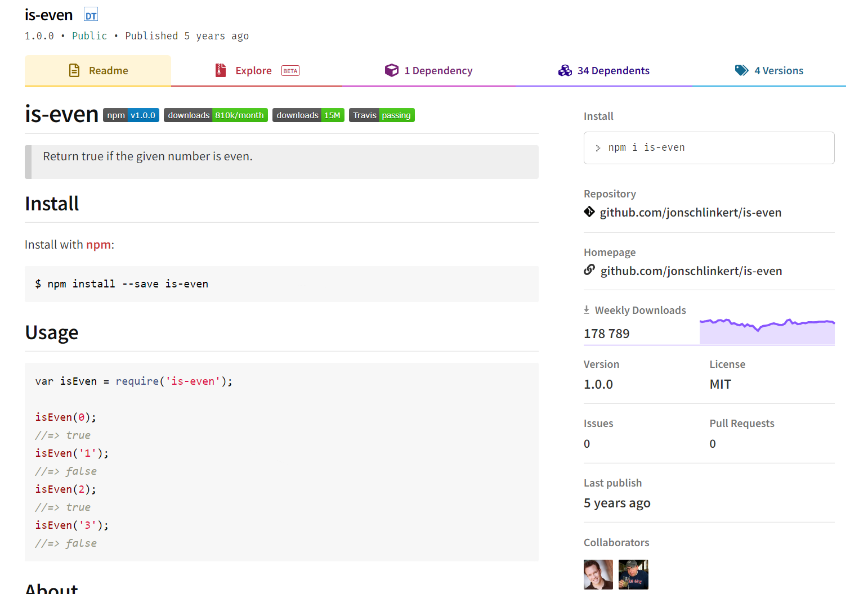Follow the red npm link in Install text
This screenshot has height=594, width=868.
(x=99, y=245)
